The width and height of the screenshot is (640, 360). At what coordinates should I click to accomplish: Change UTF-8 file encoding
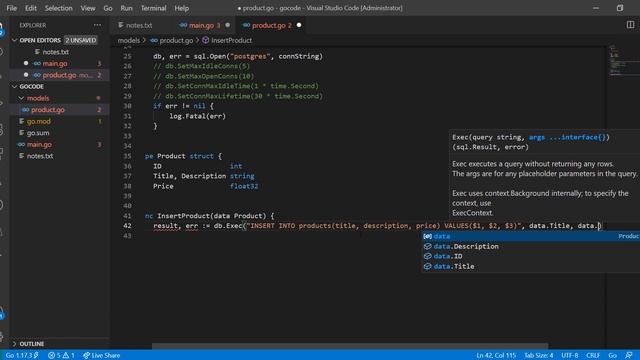(x=570, y=355)
